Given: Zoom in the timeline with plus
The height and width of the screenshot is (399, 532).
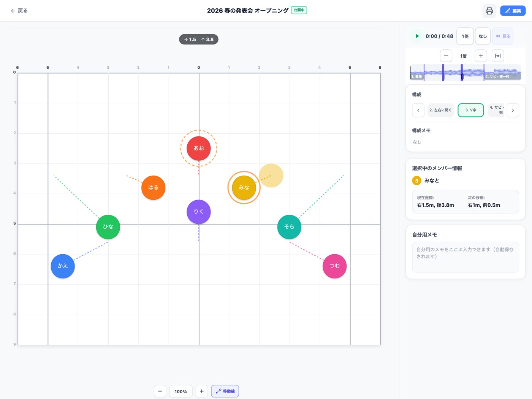Looking at the screenshot, I should [481, 56].
